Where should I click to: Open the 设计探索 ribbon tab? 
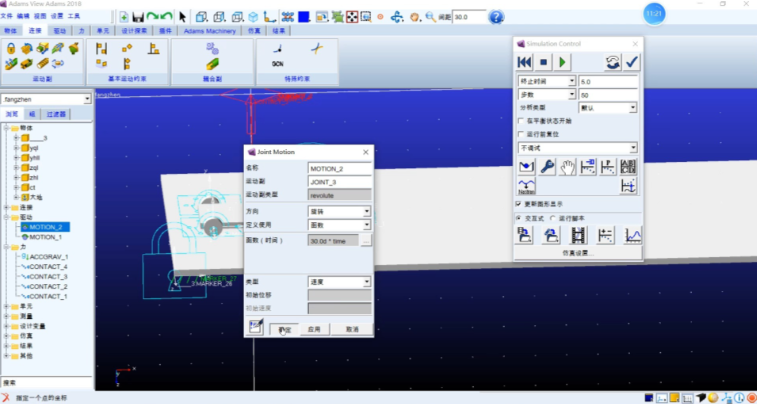[135, 31]
